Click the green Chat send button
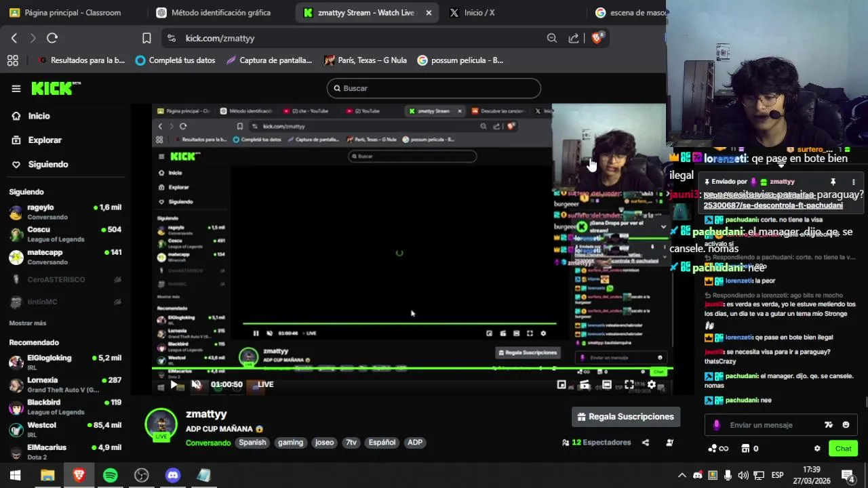868x488 pixels. point(843,449)
